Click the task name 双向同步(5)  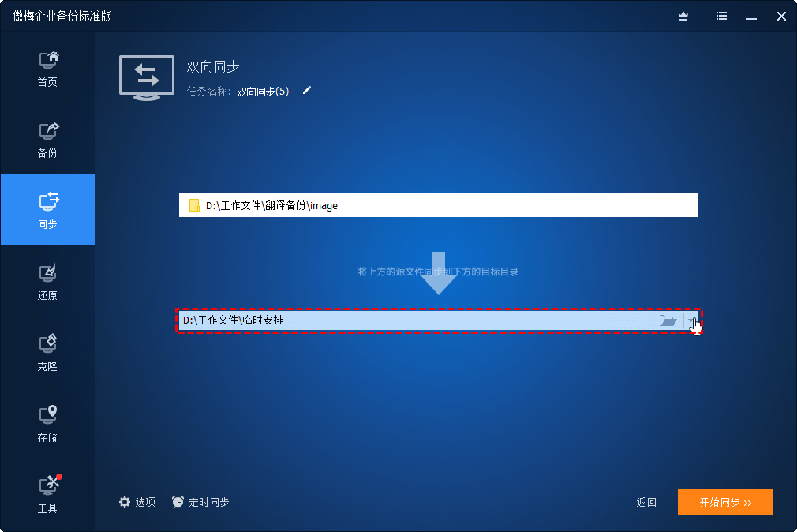click(x=263, y=92)
